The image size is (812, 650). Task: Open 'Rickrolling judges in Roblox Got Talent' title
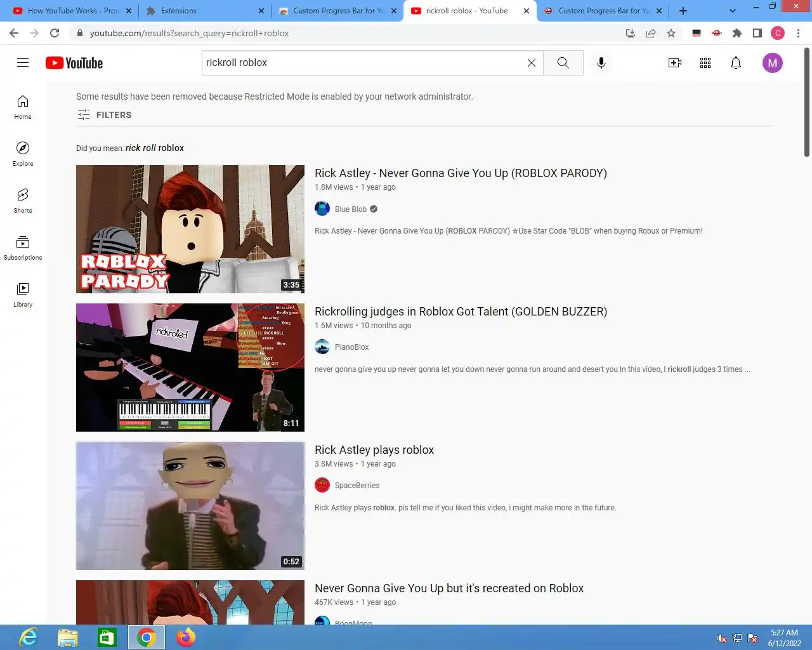point(461,312)
